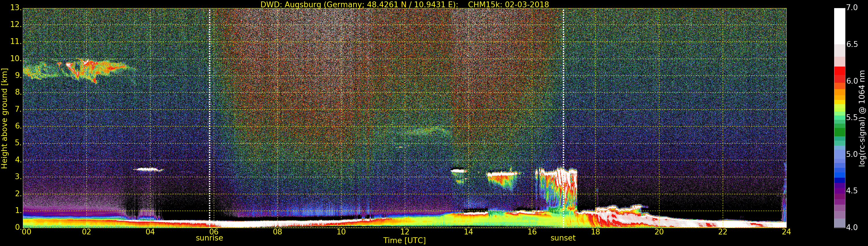Screen dimensions: 868x246
Task: Pick the white top segment of the colorbar
Action: coord(839,25)
